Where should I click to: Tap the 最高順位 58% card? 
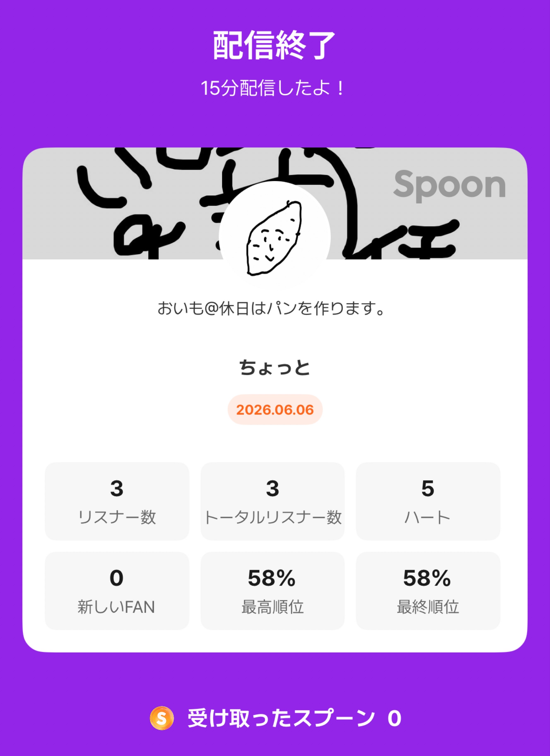272,591
